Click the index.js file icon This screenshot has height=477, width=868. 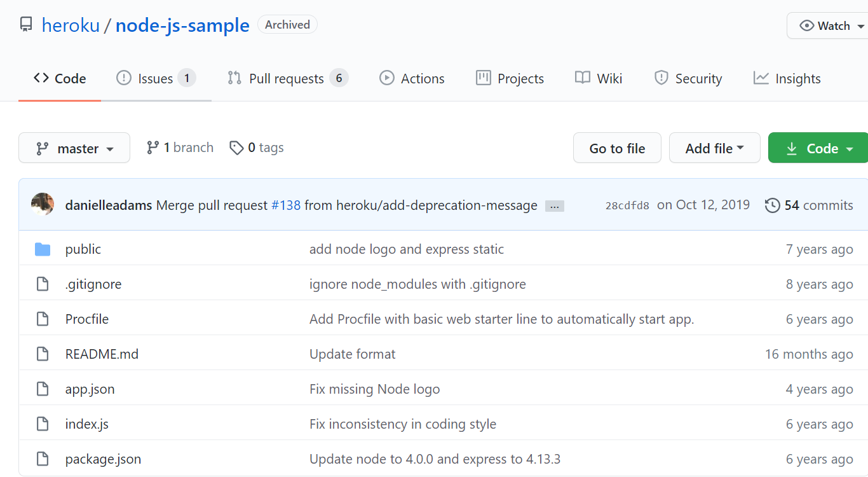[43, 424]
